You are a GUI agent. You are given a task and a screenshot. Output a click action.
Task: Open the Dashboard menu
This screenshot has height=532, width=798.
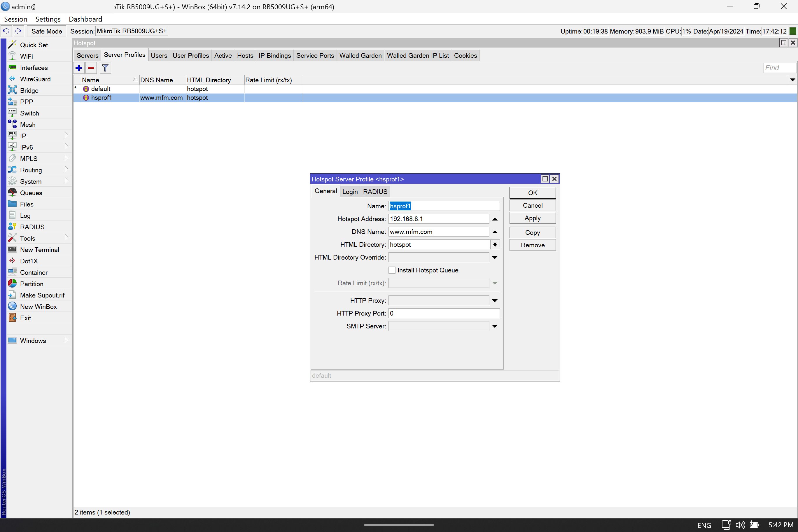(x=85, y=19)
